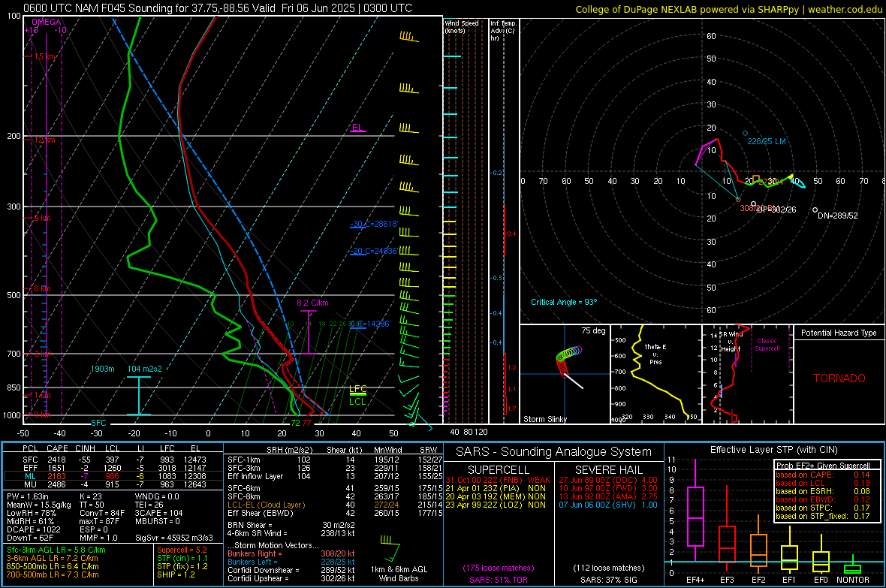Click the 'Storm Slinky' panel label
This screenshot has width=886, height=588.
[545, 419]
